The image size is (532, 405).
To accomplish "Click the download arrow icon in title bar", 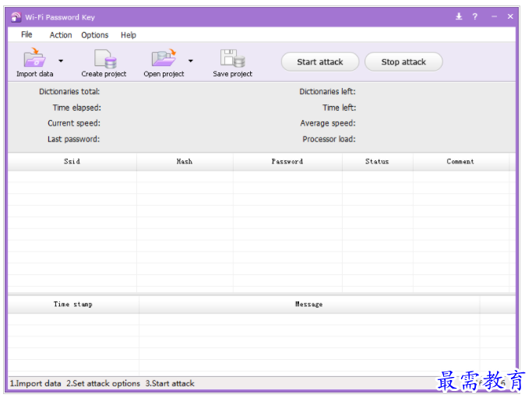I will 459,16.
